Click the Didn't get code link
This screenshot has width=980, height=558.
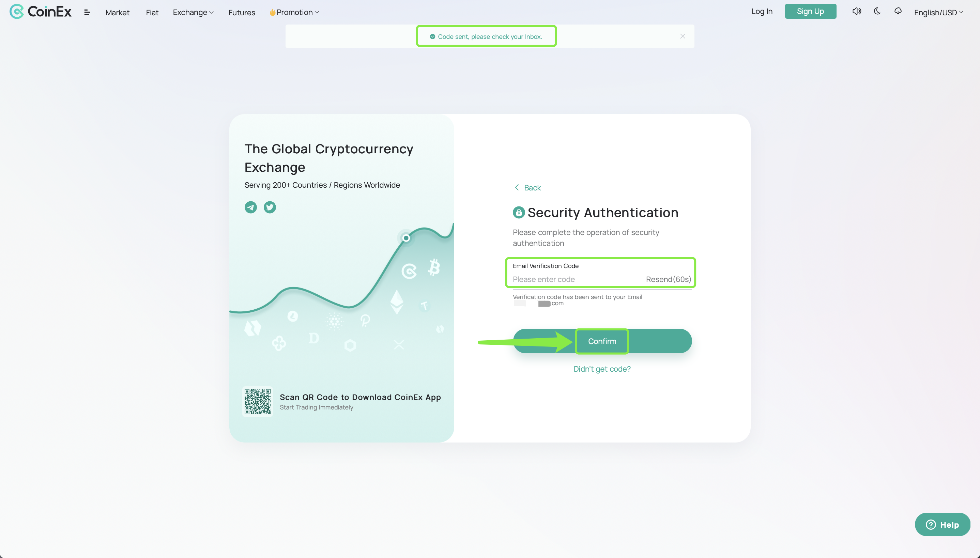pos(602,369)
